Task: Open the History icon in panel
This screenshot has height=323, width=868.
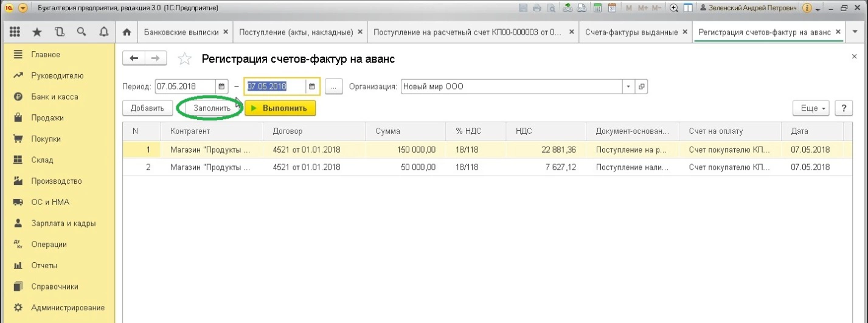Action: tap(59, 32)
